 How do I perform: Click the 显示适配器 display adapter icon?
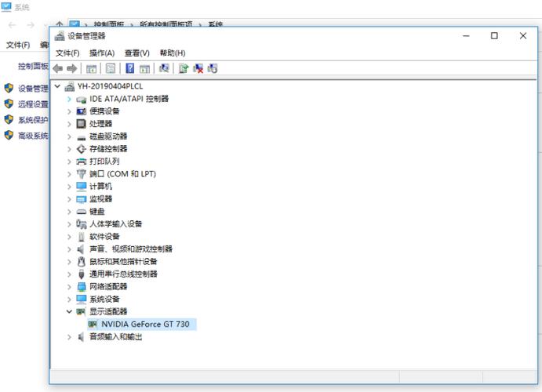pos(81,311)
